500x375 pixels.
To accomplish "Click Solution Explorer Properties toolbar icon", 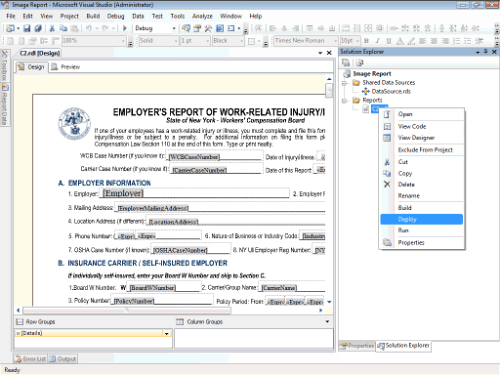I will (346, 62).
